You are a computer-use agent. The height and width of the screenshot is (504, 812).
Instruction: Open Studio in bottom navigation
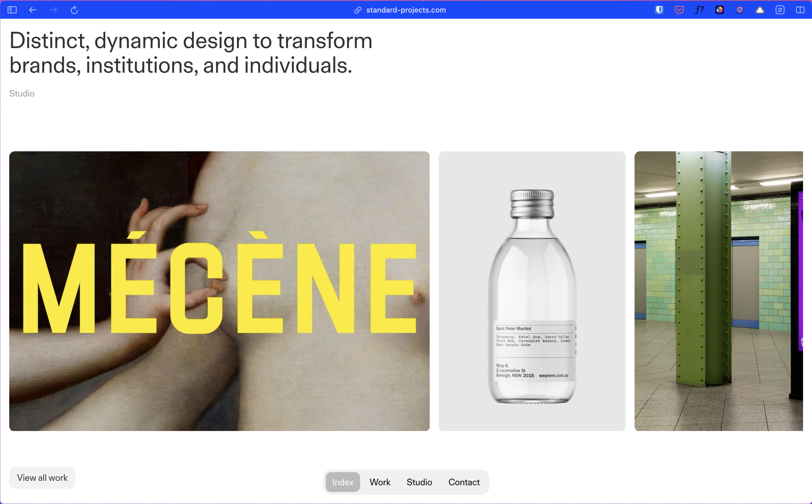[419, 482]
